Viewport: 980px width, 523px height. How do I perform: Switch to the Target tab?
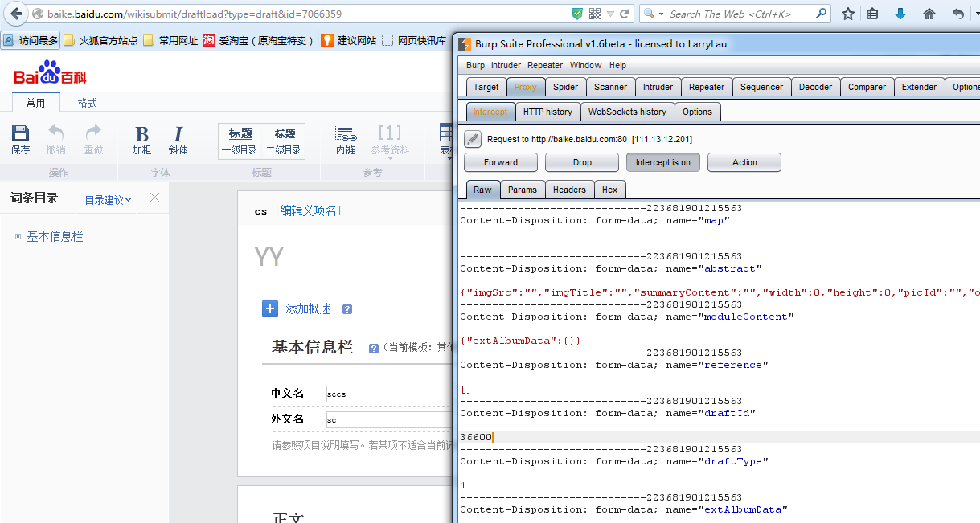pos(486,87)
